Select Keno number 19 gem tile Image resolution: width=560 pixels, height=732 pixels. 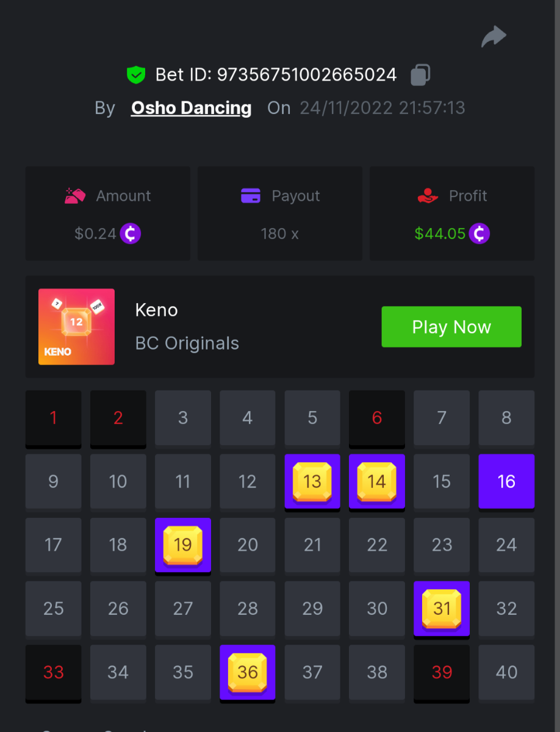183,545
